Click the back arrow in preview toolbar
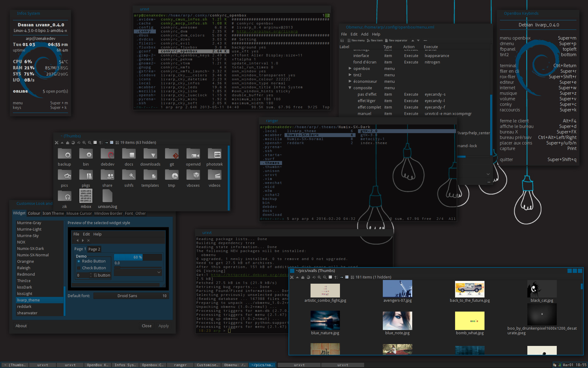Viewport: 588px width, 368px height. [77, 240]
